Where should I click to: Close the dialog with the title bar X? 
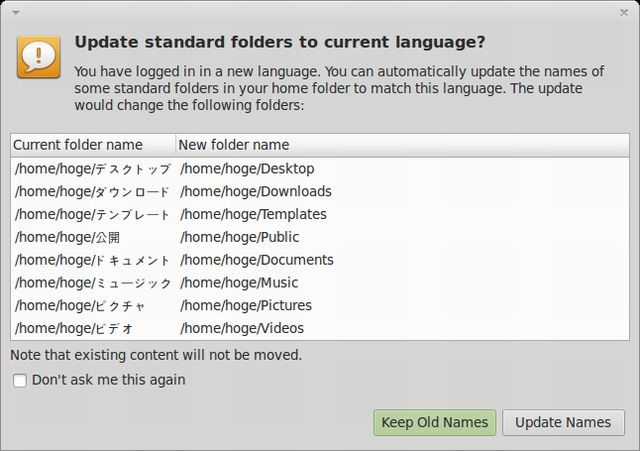[x=626, y=10]
